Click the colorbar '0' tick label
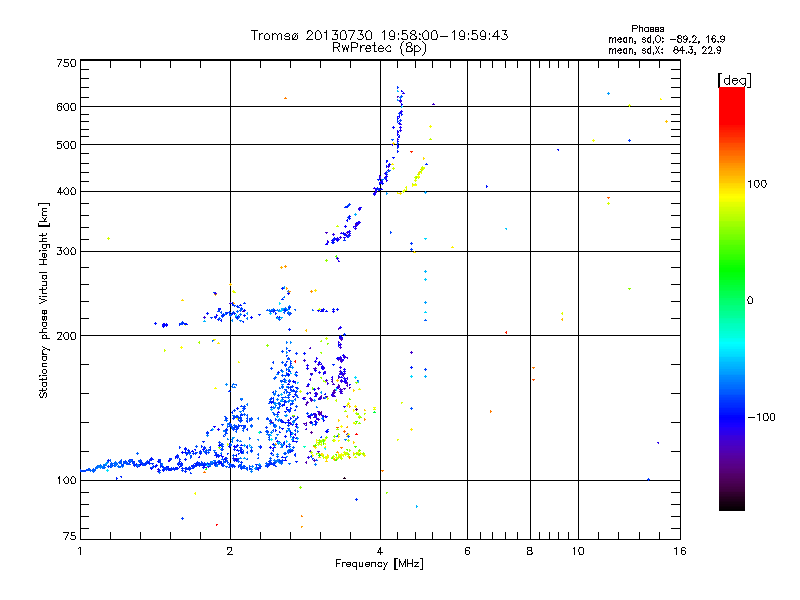 coord(750,300)
